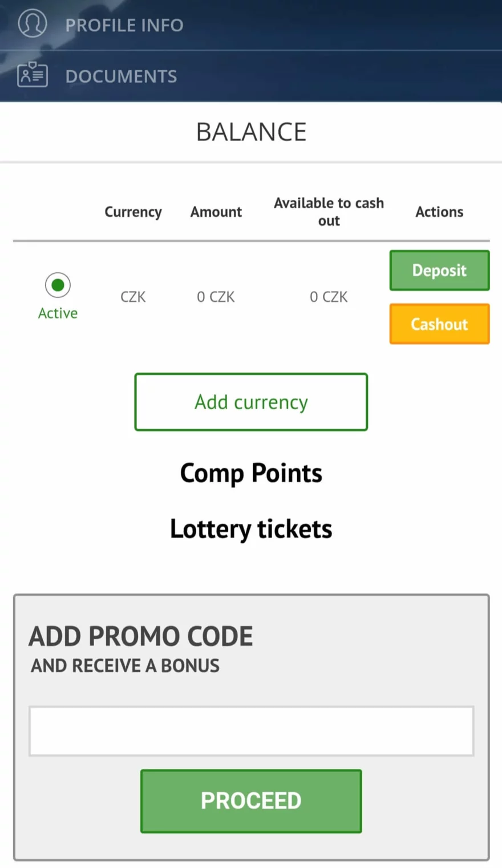
Task: Click the Available to cash out header
Action: point(329,212)
